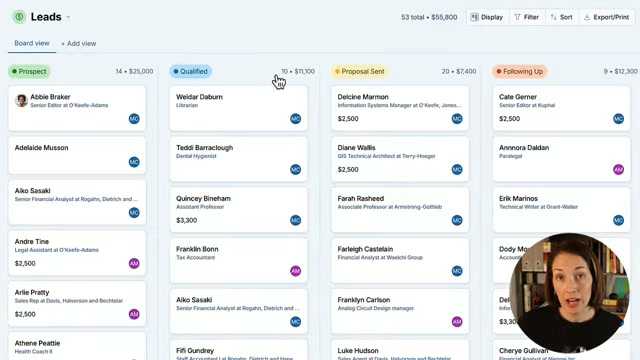This screenshot has height=360, width=640.
Task: Click $3,300 amount on Quincey Bineham card
Action: point(187,220)
